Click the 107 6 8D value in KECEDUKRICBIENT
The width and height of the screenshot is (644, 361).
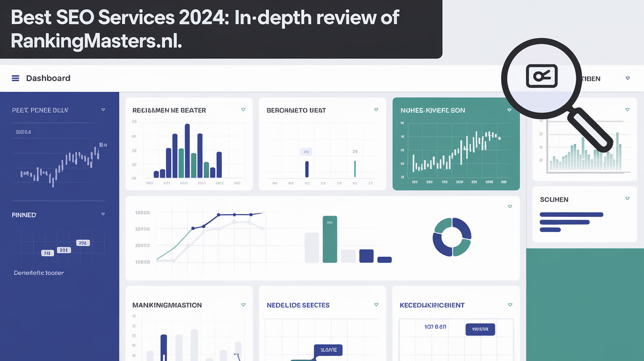click(435, 326)
